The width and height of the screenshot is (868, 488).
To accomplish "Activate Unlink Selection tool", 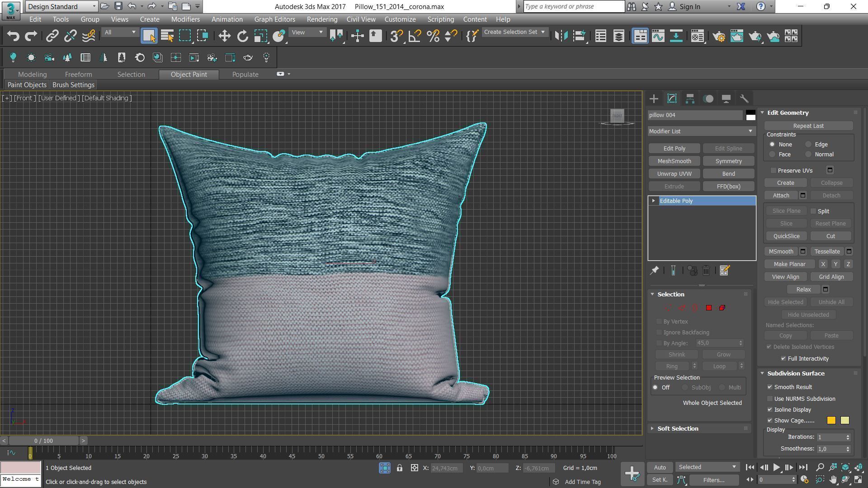I will (70, 36).
